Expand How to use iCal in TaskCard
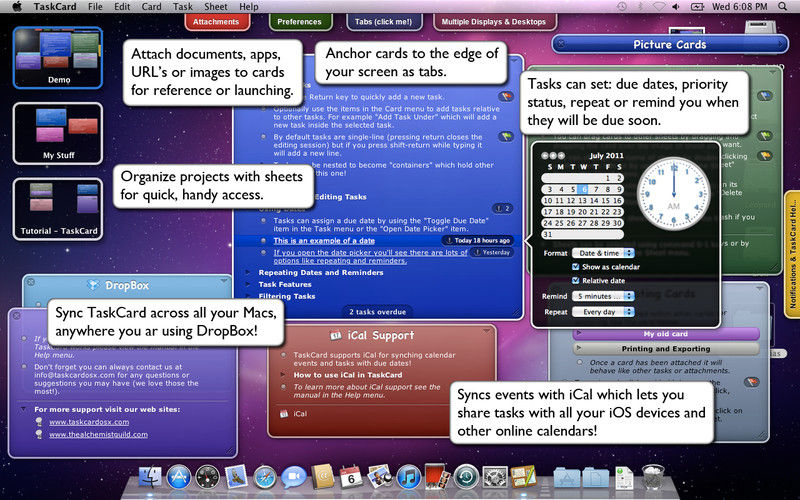Viewport: 800px width, 500px height. (283, 375)
